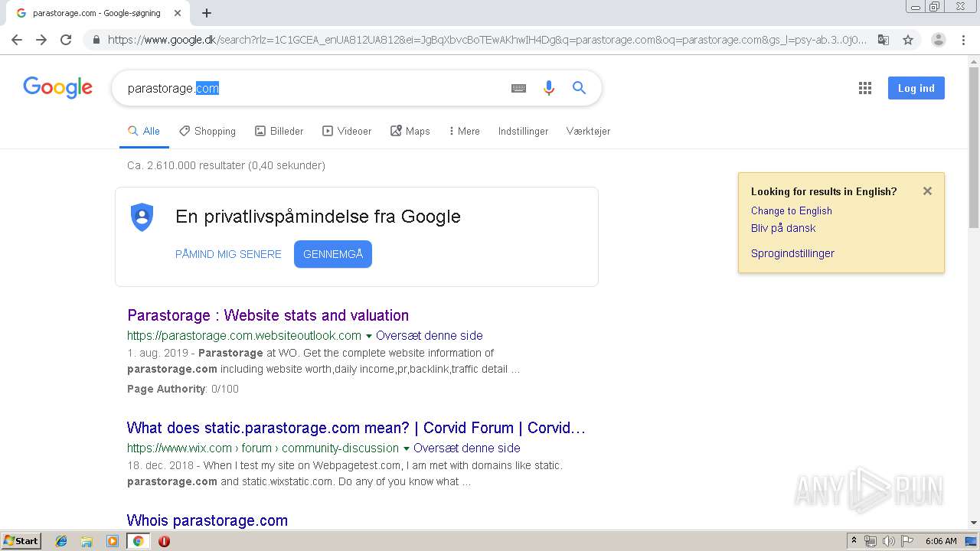This screenshot has height=551, width=980.
Task: Open the Windows Start button
Action: (21, 540)
